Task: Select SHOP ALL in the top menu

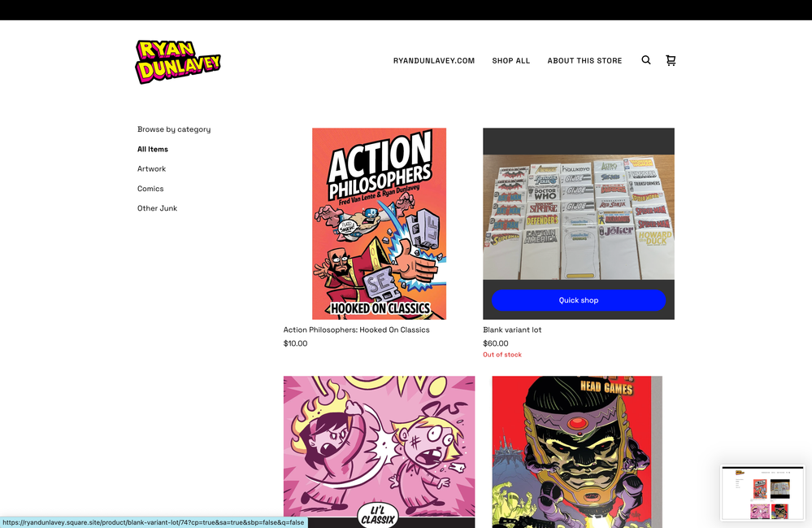Action: 510,61
